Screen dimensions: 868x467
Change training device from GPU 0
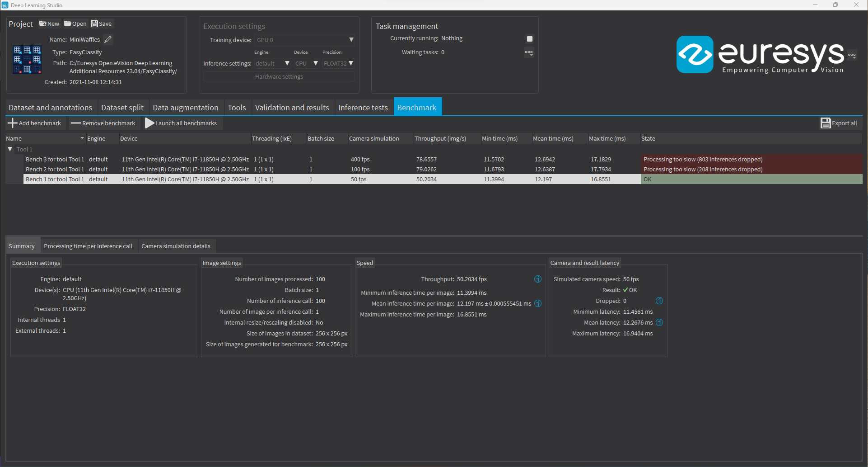[x=304, y=40]
